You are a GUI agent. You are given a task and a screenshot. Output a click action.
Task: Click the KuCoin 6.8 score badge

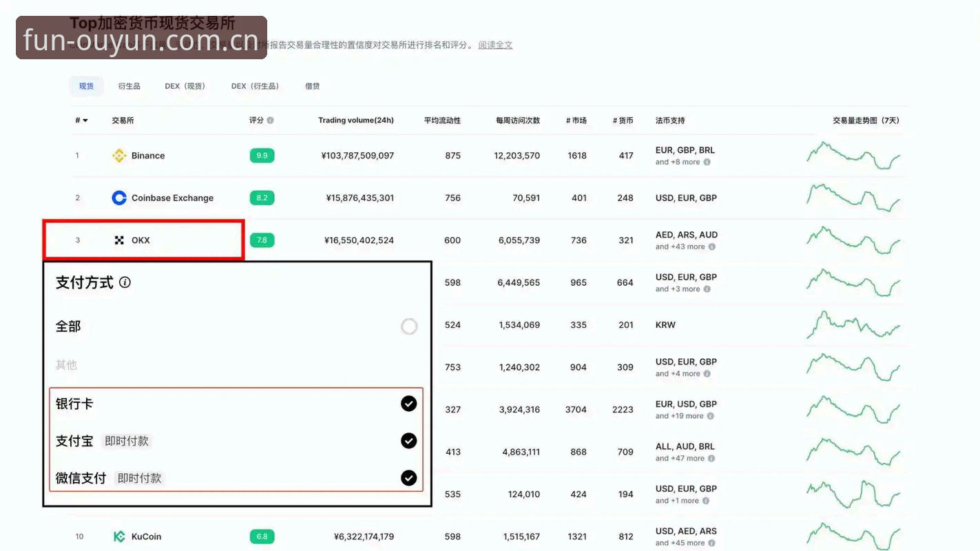pyautogui.click(x=262, y=537)
